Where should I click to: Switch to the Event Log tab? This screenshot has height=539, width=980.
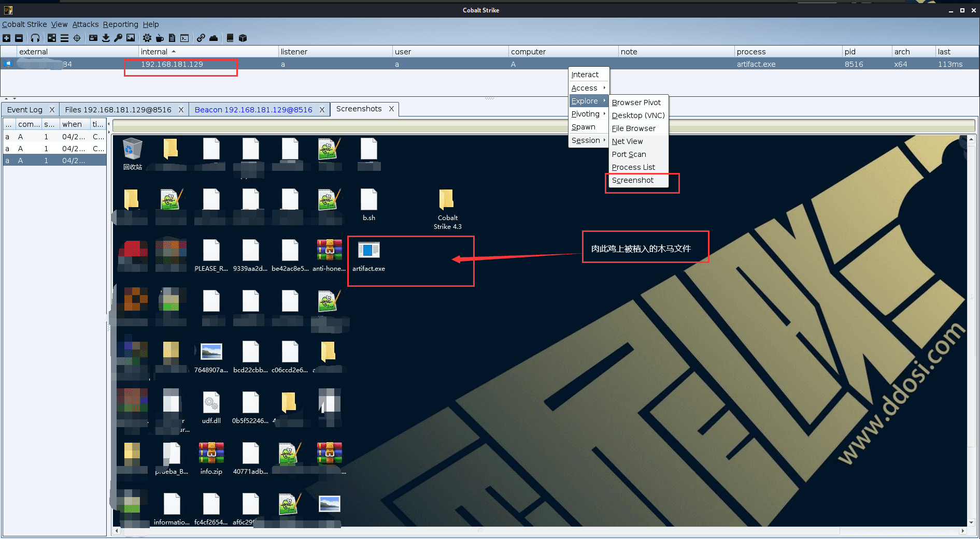pyautogui.click(x=25, y=110)
